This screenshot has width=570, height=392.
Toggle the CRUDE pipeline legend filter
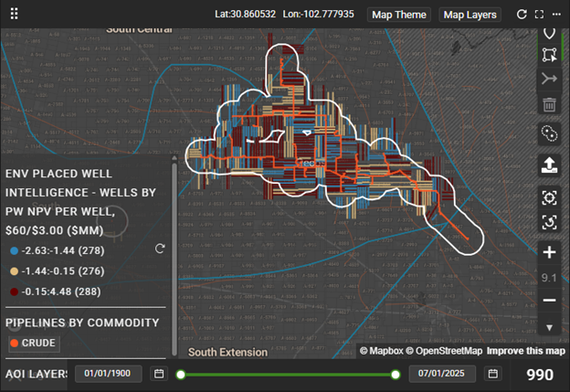(33, 344)
